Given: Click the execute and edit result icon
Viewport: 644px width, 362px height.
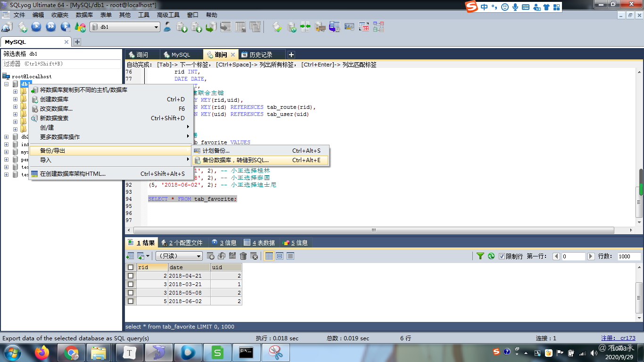Looking at the screenshot, I should (x=66, y=27).
